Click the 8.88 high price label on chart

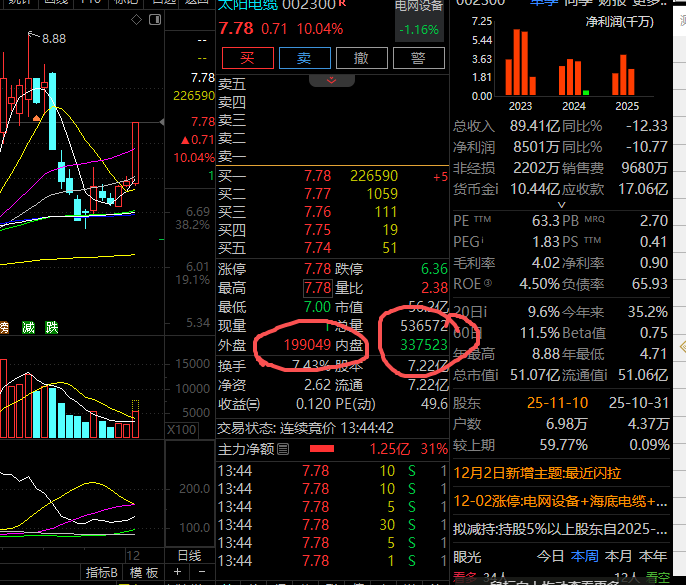54,39
